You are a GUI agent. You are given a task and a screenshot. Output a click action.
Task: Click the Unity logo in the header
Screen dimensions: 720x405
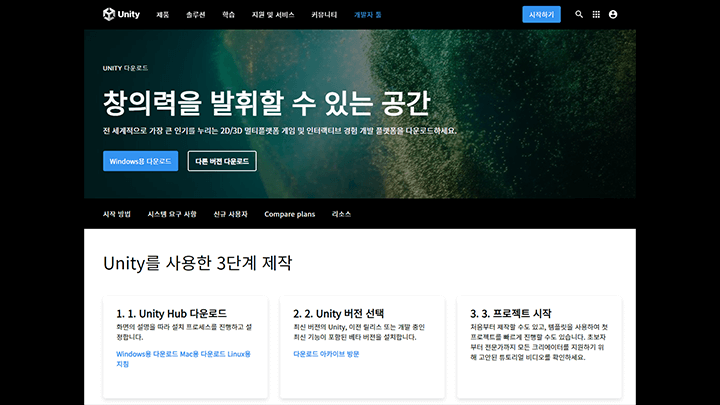click(x=121, y=14)
